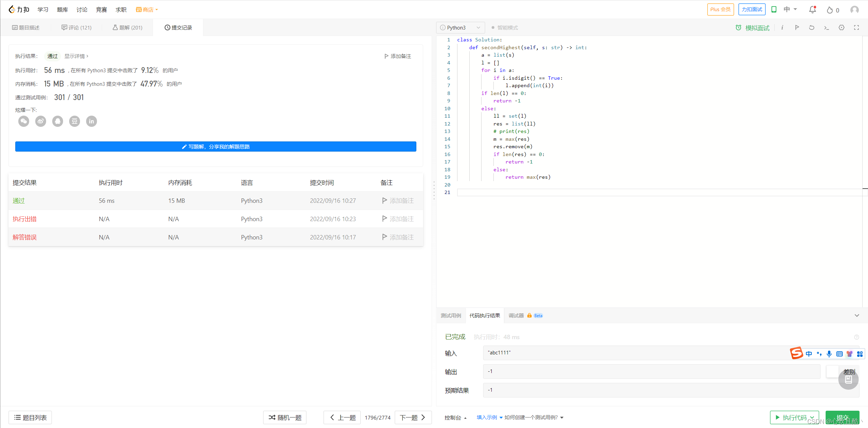Click the run play icon in toolbar
The height and width of the screenshot is (428, 868).
pyautogui.click(x=797, y=27)
